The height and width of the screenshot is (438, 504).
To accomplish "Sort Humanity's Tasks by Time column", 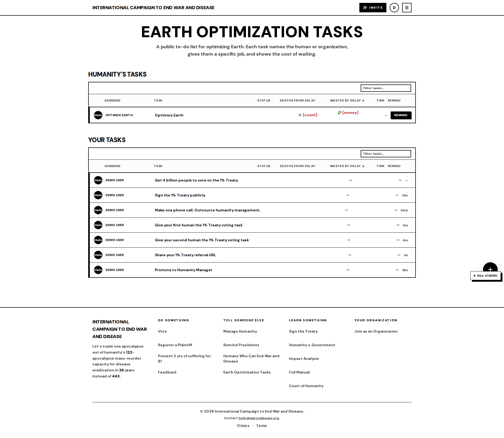I will (x=380, y=100).
